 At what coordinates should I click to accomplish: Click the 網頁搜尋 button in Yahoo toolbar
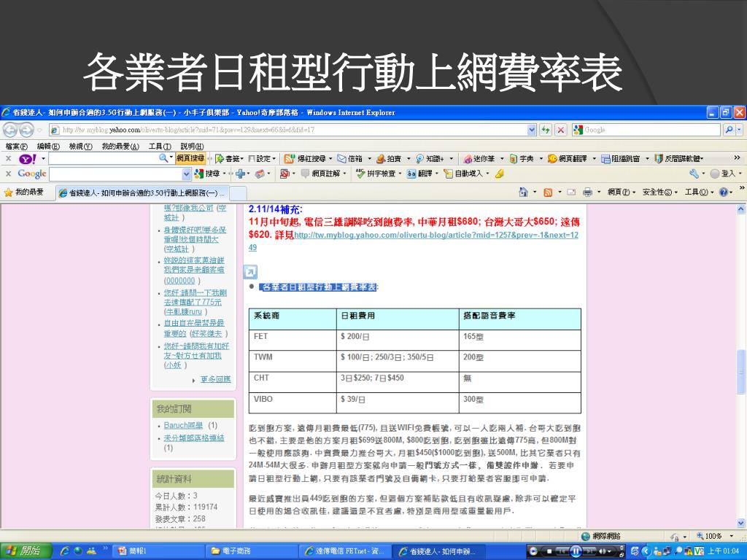pos(190,158)
